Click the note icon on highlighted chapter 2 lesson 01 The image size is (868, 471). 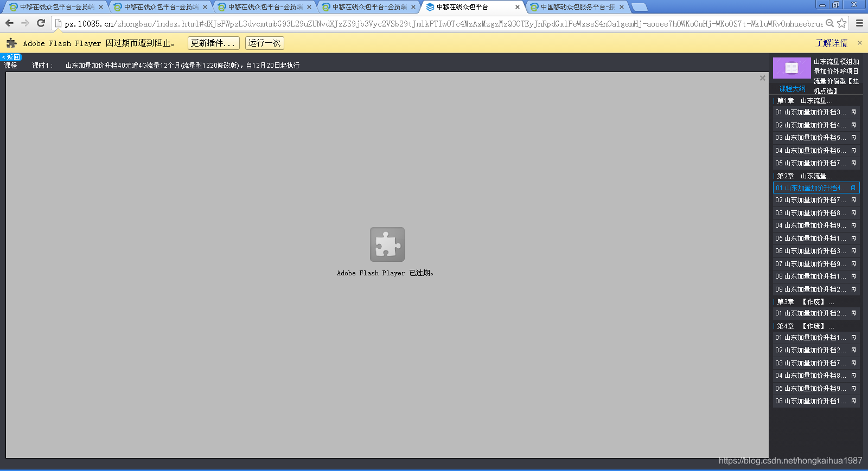point(853,188)
